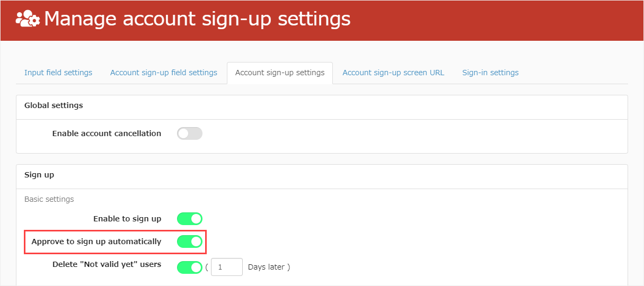The image size is (644, 286).
Task: Select the Account sign-up settings tab
Action: tap(280, 73)
